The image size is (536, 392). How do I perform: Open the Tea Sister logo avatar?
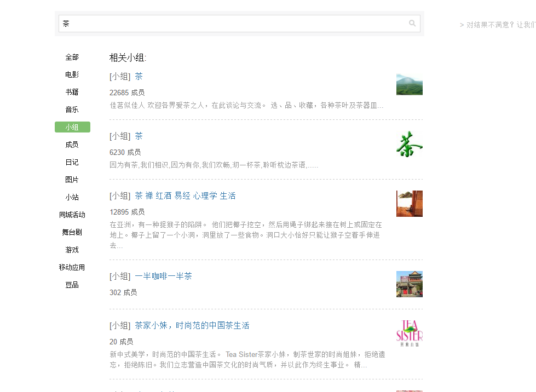pyautogui.click(x=409, y=333)
